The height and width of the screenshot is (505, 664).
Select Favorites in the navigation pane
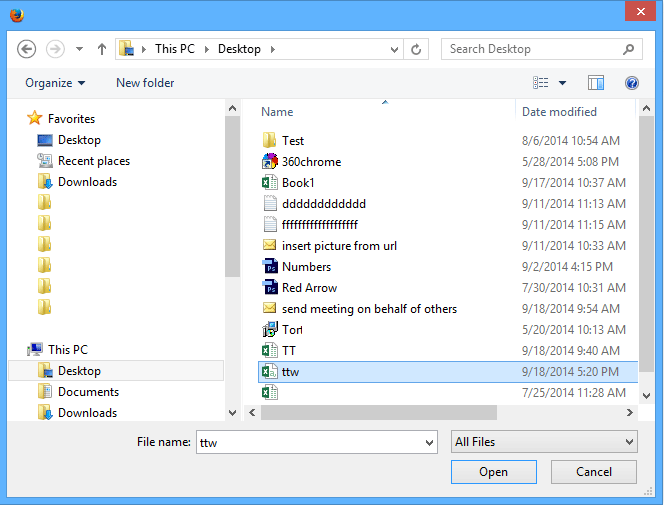[71, 119]
